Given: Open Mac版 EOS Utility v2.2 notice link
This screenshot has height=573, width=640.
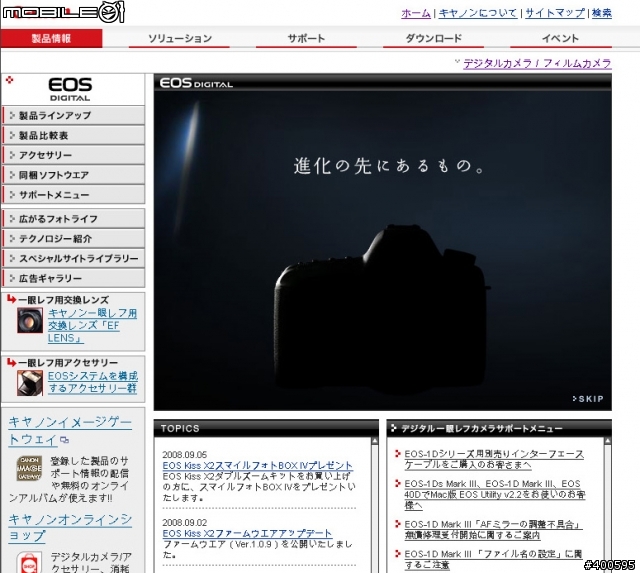Looking at the screenshot, I should click(x=495, y=495).
